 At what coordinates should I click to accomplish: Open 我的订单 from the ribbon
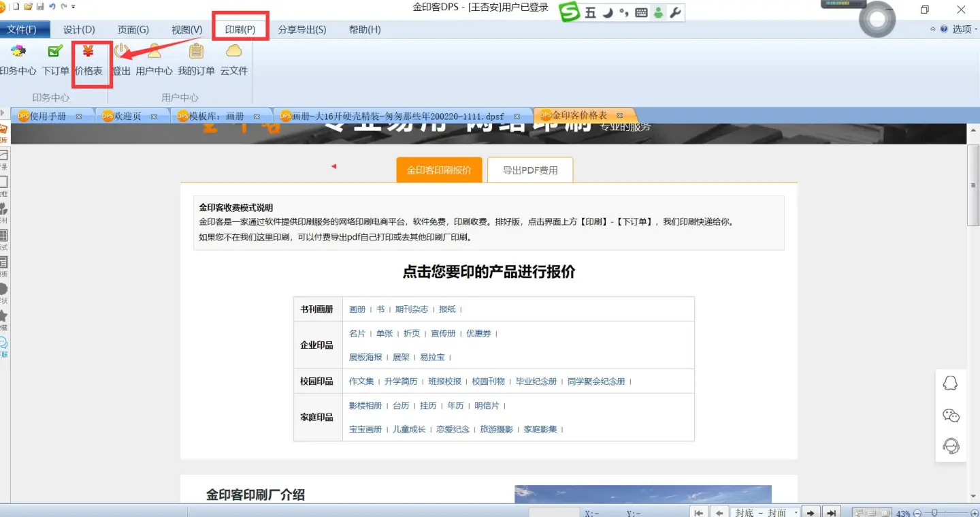click(196, 60)
